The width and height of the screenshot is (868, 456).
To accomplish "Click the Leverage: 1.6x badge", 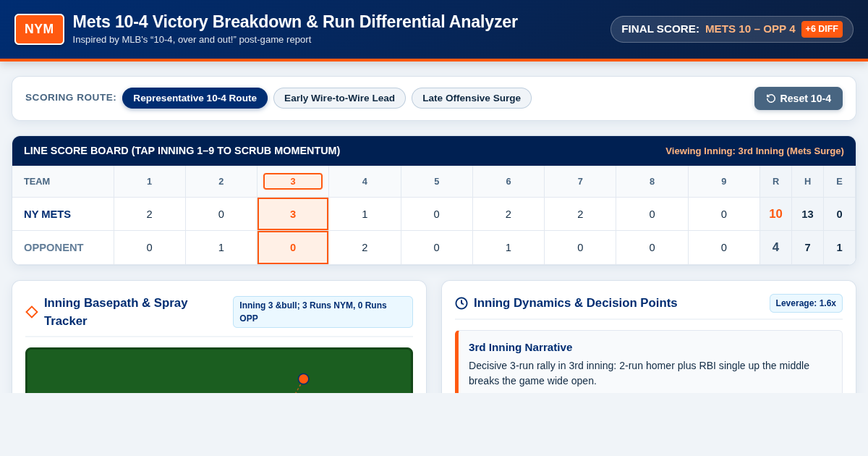I will tap(806, 303).
